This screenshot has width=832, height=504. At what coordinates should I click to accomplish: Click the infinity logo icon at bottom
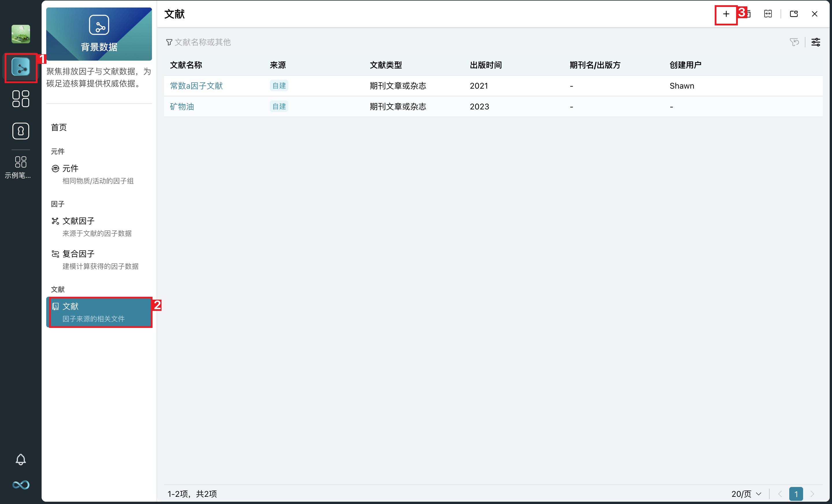click(x=21, y=485)
